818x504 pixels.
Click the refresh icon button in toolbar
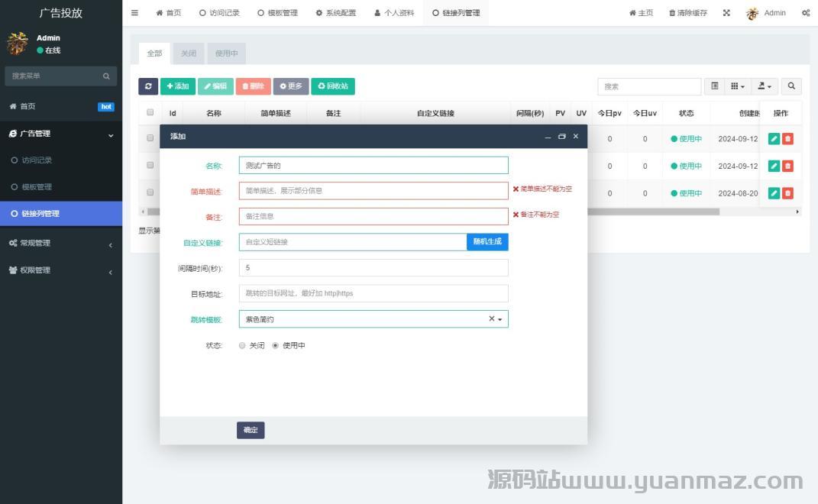tap(148, 86)
